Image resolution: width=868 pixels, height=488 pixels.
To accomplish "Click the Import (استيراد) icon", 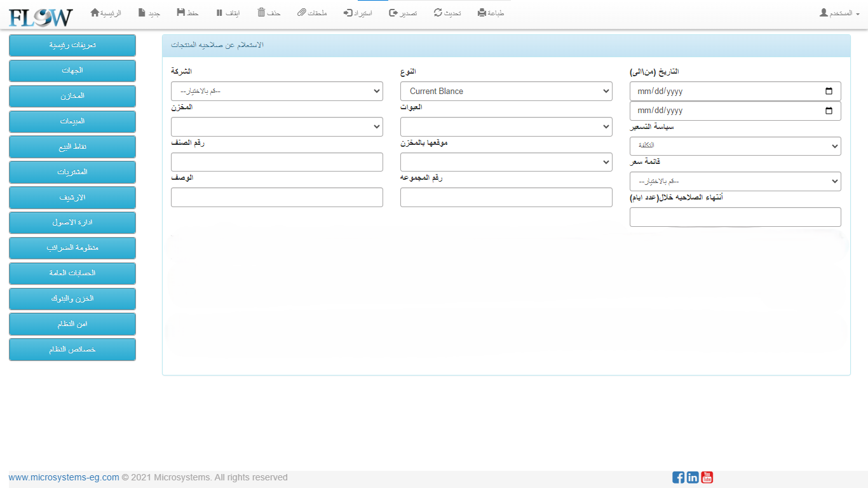I will coord(348,13).
